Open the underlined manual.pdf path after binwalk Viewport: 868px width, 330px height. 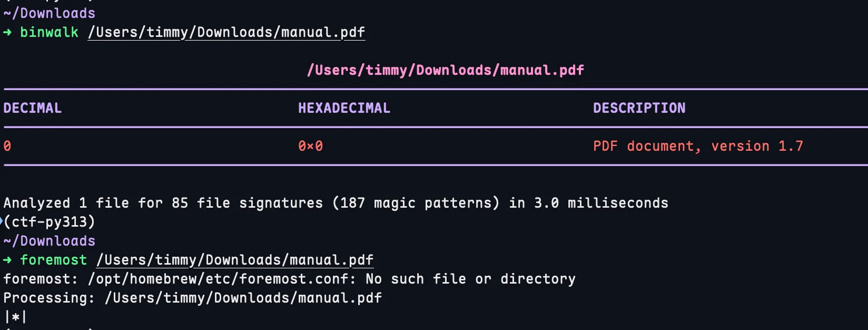click(x=226, y=33)
